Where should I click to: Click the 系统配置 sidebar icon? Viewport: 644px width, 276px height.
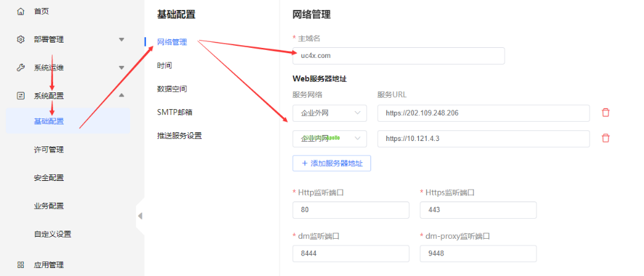tap(21, 96)
